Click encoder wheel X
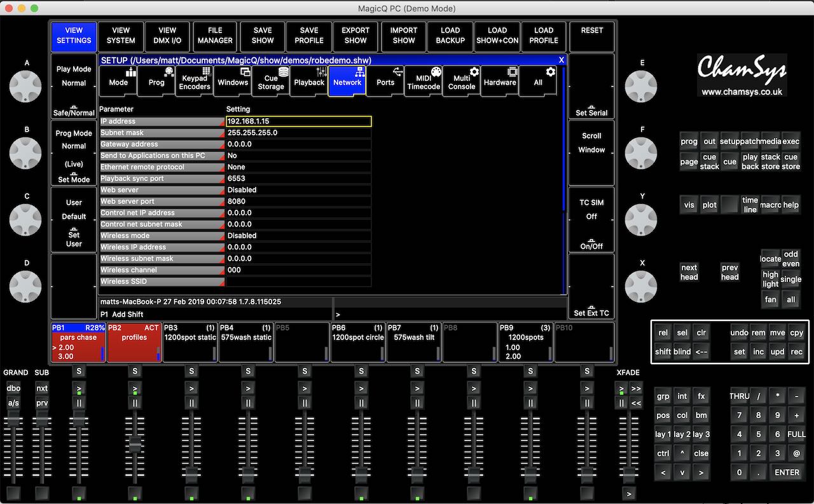Image resolution: width=814 pixels, height=504 pixels. (x=641, y=287)
